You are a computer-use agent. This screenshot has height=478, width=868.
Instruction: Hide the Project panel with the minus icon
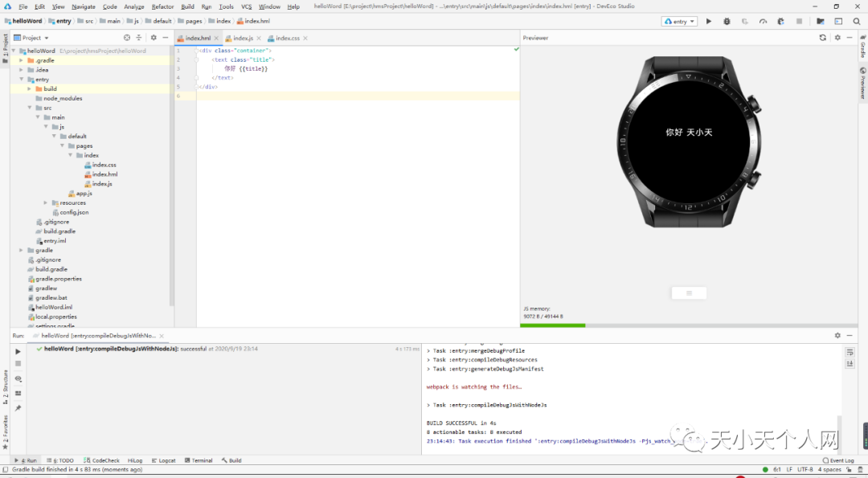[165, 38]
